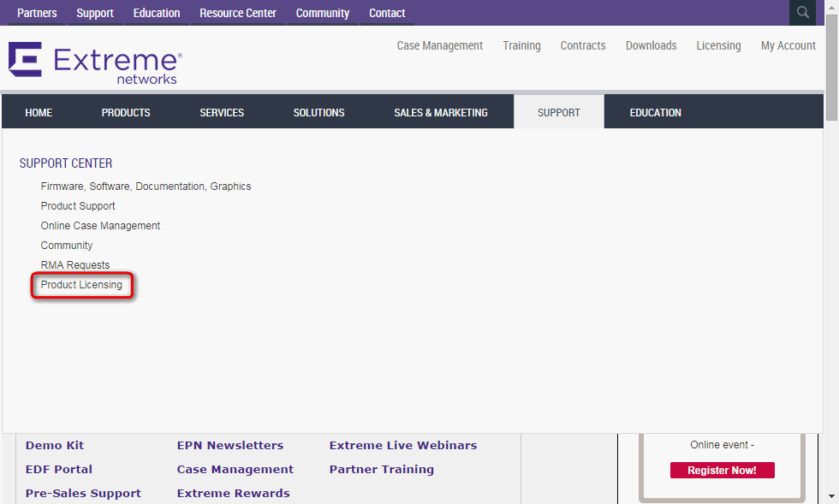Open Extreme Live Webinars link
839x504 pixels.
[403, 445]
